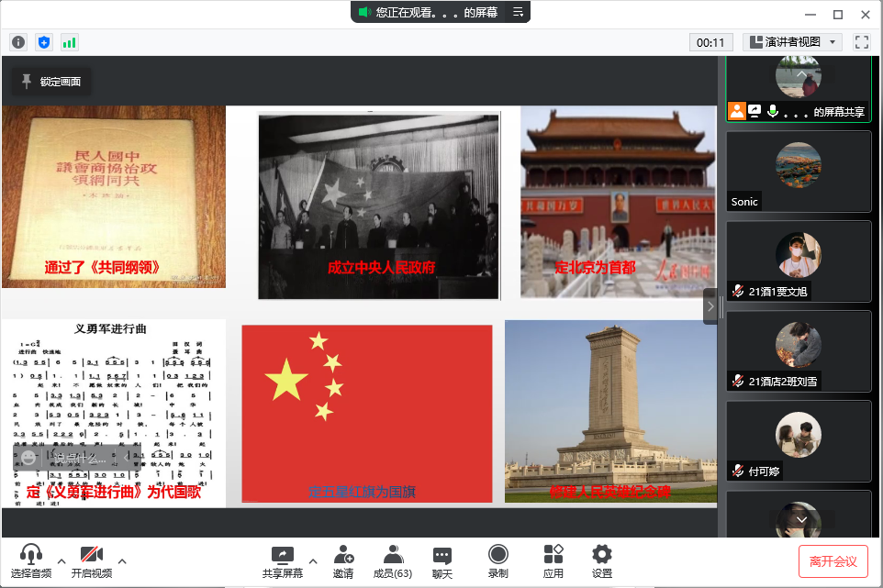Select the Sonic participant thumbnail
Screen dimensions: 883x588
coord(799,172)
